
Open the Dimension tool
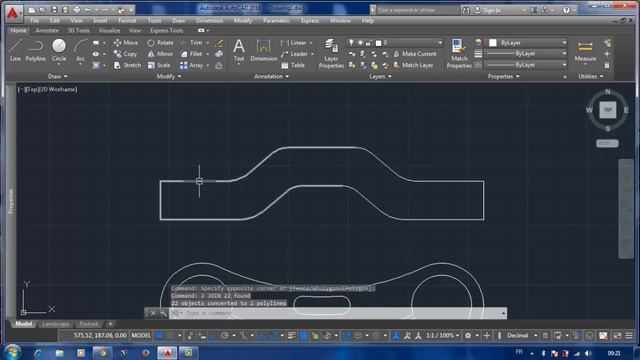264,51
